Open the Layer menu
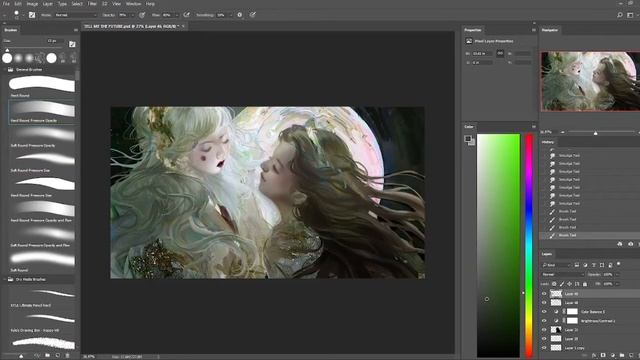Viewport: 640px width, 360px height. [x=48, y=4]
